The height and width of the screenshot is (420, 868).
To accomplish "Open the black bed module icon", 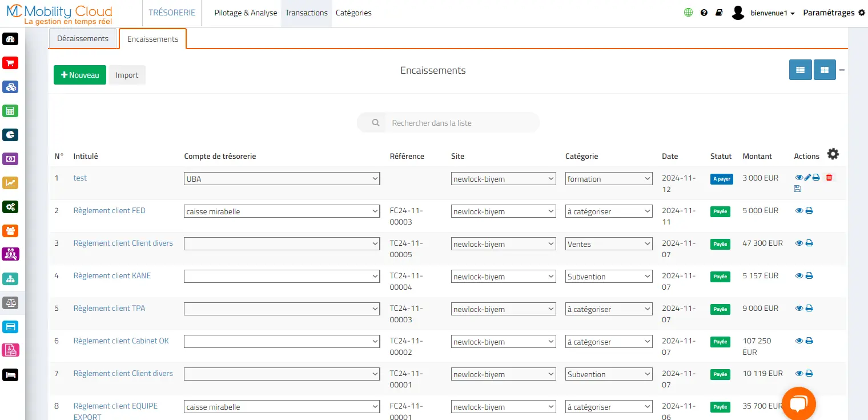I will point(10,375).
